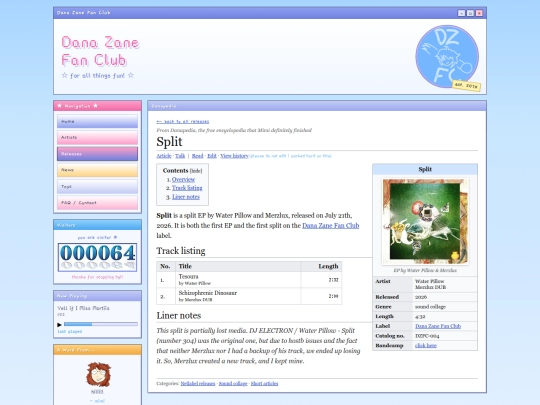Image resolution: width=540 pixels, height=405 pixels.
Task: Jump to Overview in Contents
Action: (x=183, y=179)
